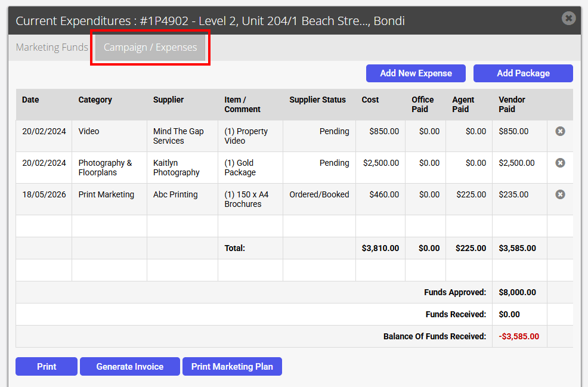Click the Supplier Status column header
This screenshot has height=387, width=588.
(x=317, y=100)
